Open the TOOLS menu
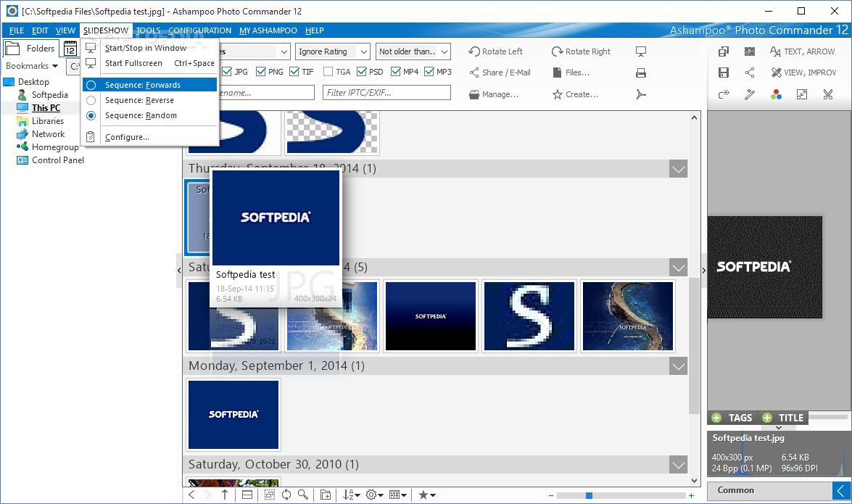The height and width of the screenshot is (504, 852). pos(149,30)
